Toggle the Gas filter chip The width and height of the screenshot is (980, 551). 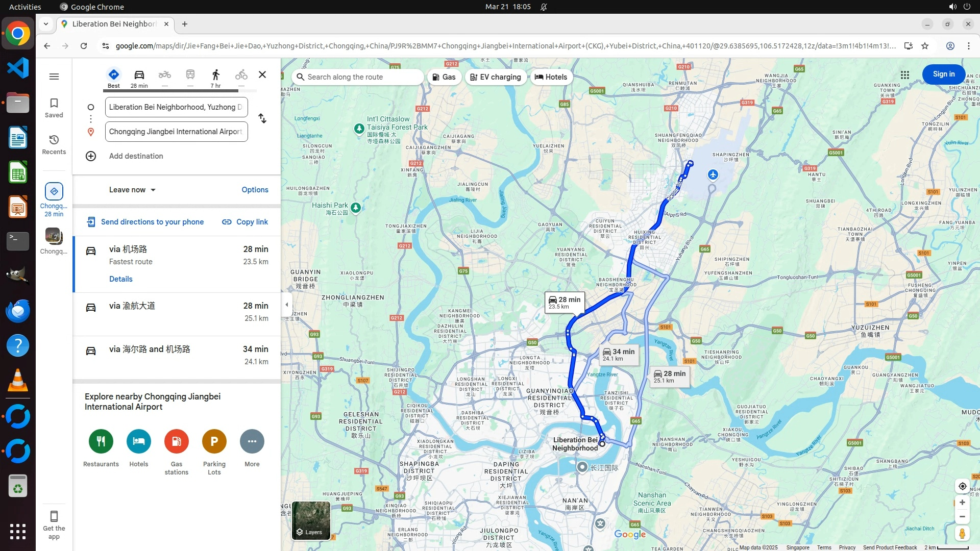tap(444, 77)
